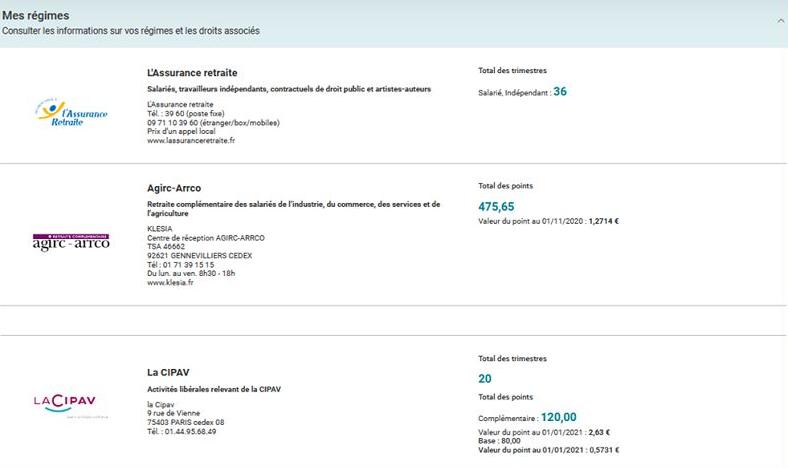Click the Complémentaire 120,00 points value
This screenshot has height=468, width=788.
click(x=558, y=417)
